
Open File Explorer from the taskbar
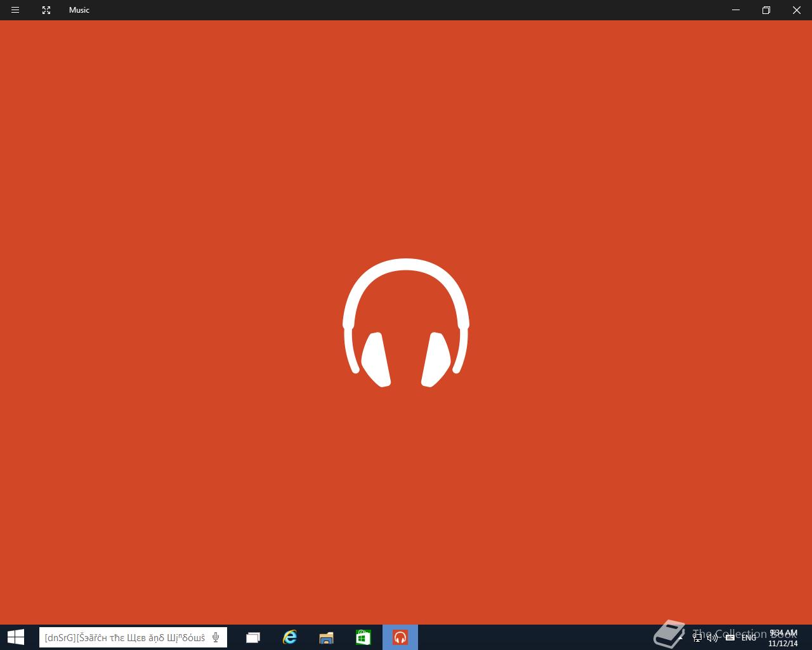click(x=327, y=637)
